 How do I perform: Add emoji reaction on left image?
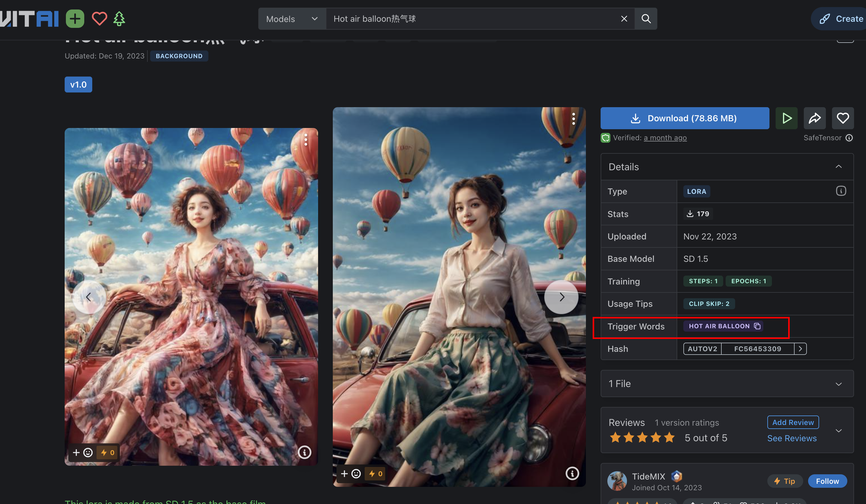click(x=88, y=453)
